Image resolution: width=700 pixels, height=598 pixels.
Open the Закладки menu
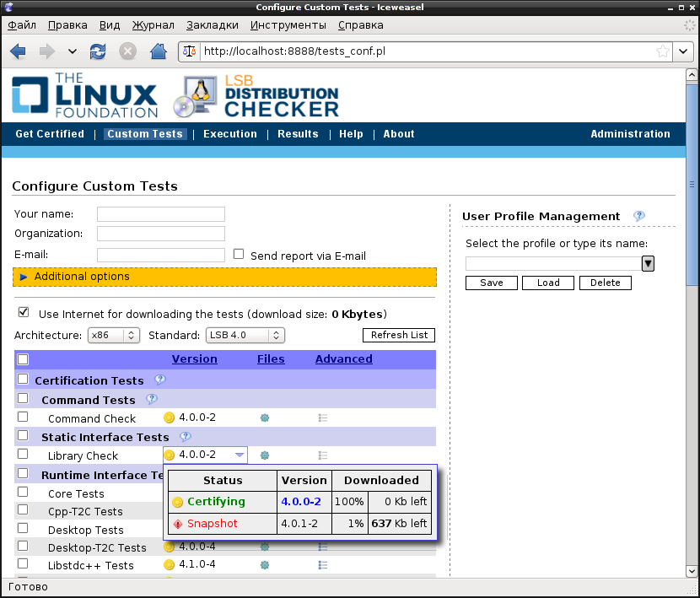click(213, 25)
